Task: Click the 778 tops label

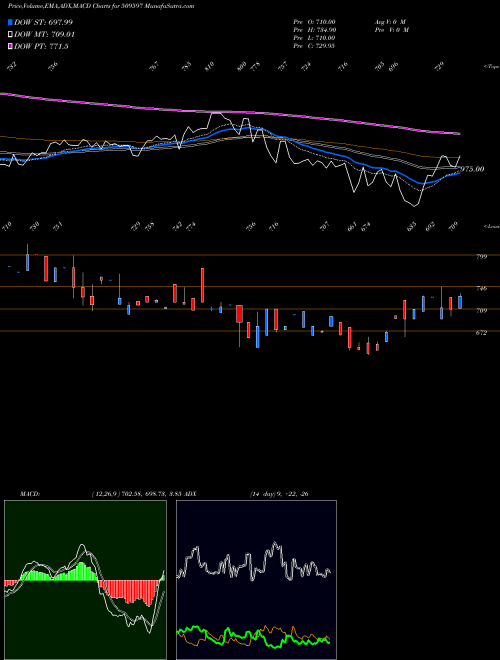Action: 255,66
